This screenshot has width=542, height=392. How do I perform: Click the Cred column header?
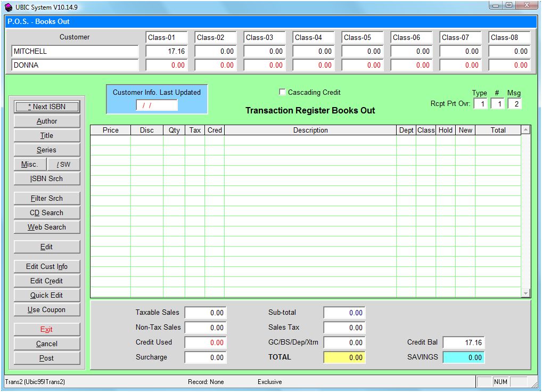pos(215,130)
